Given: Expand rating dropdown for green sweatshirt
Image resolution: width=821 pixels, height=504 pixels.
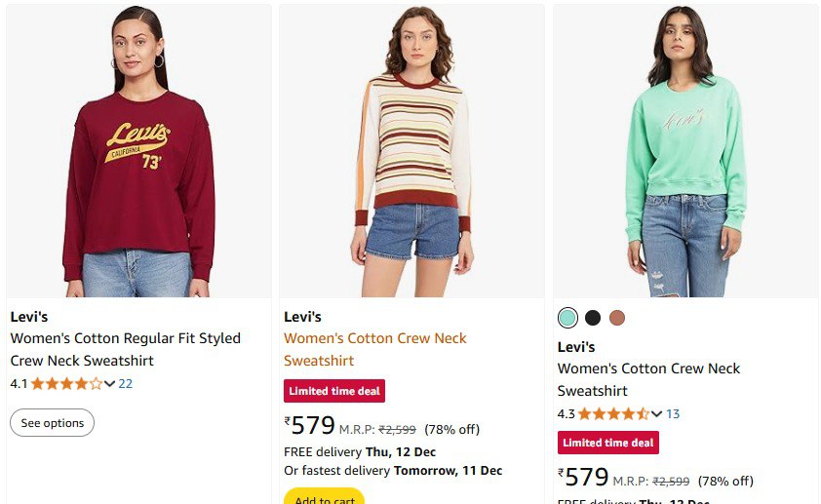Looking at the screenshot, I should 657,414.
